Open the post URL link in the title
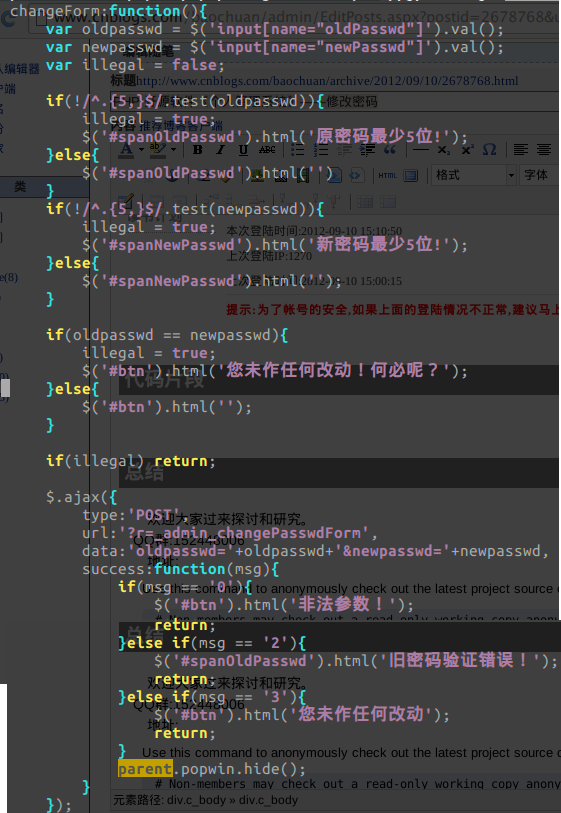This screenshot has width=561, height=813. 327,81
